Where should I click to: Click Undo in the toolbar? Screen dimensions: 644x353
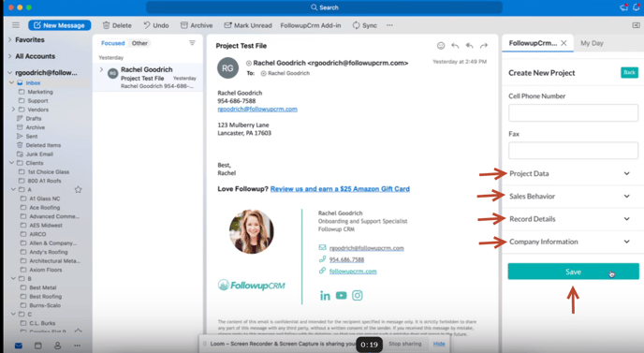pos(156,25)
